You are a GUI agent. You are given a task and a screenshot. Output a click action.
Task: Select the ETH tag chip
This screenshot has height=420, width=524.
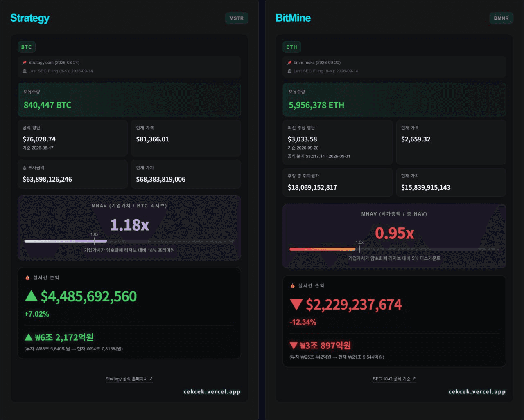pos(292,47)
